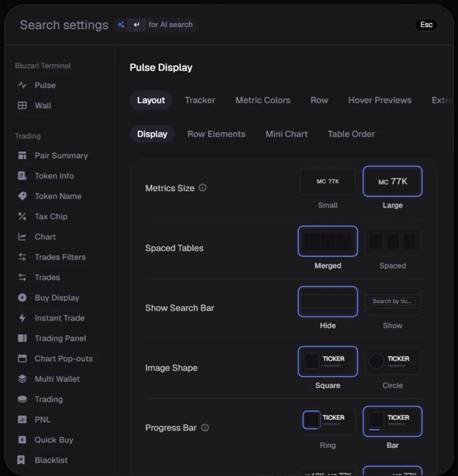Image resolution: width=458 pixels, height=476 pixels.
Task: Choose Spaced tables layout
Action: click(x=392, y=241)
